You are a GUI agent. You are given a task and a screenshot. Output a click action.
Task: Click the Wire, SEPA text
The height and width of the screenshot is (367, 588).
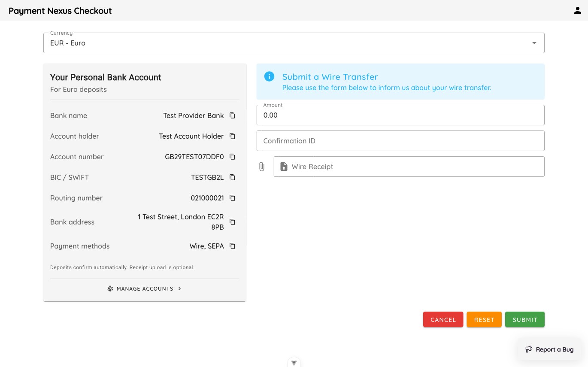pyautogui.click(x=207, y=246)
